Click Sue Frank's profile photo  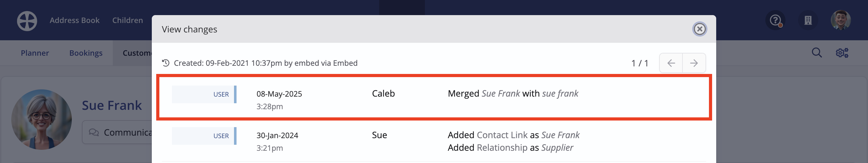pyautogui.click(x=42, y=120)
